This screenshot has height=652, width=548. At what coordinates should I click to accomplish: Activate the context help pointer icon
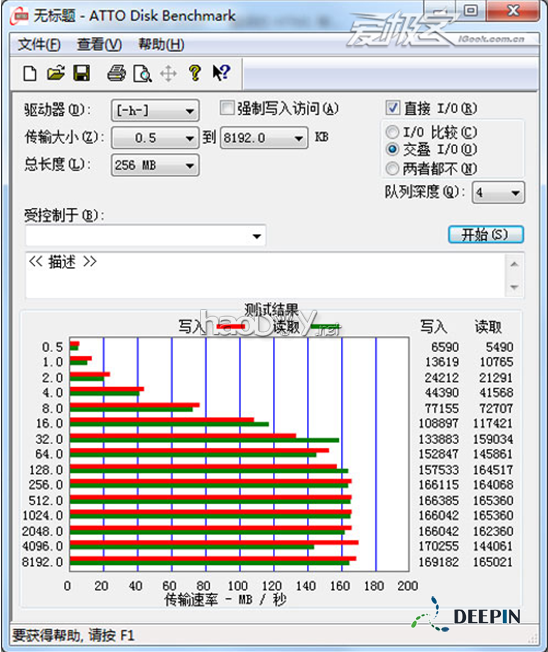coord(221,73)
